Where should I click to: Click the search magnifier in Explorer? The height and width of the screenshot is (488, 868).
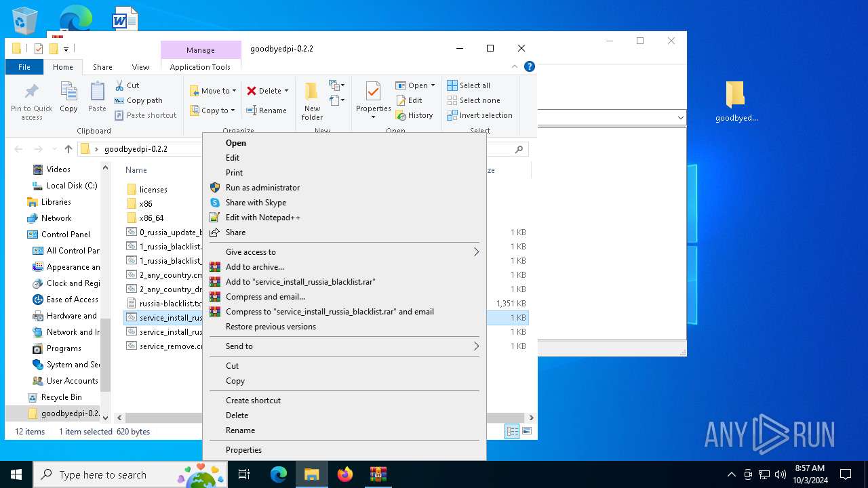(x=519, y=149)
